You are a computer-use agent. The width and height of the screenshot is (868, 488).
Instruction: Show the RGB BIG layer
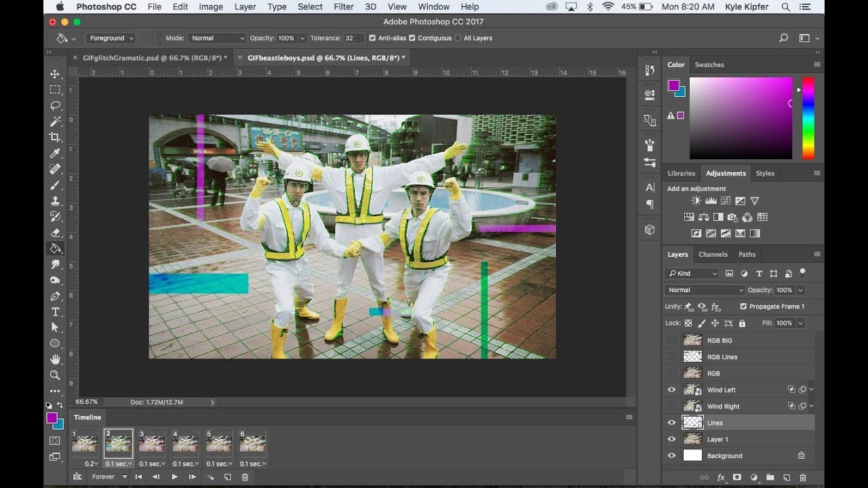pyautogui.click(x=671, y=340)
